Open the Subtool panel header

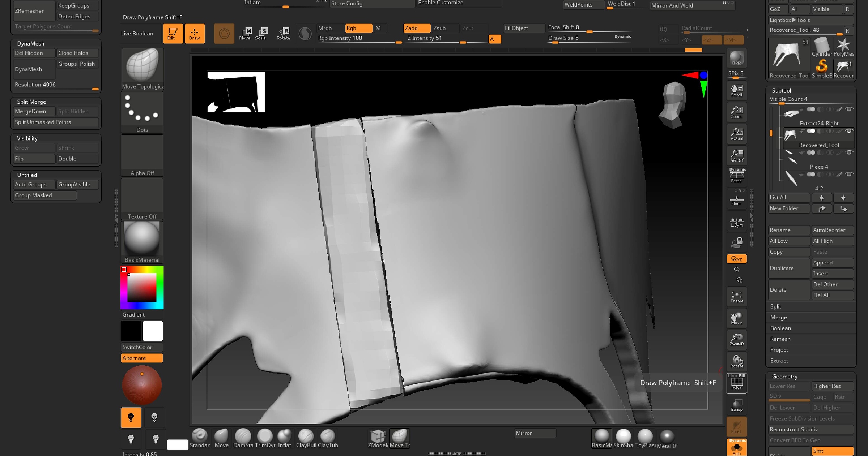click(781, 90)
